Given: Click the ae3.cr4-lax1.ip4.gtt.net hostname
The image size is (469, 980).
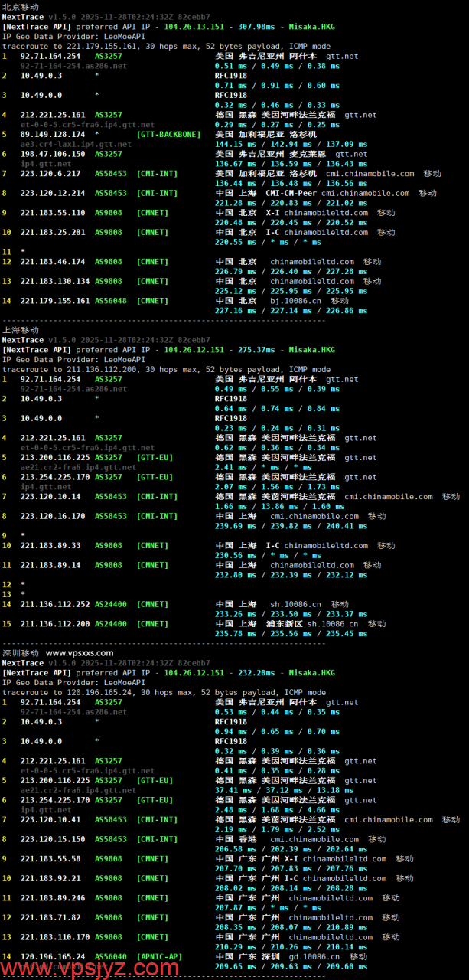Looking at the screenshot, I should tap(66, 144).
